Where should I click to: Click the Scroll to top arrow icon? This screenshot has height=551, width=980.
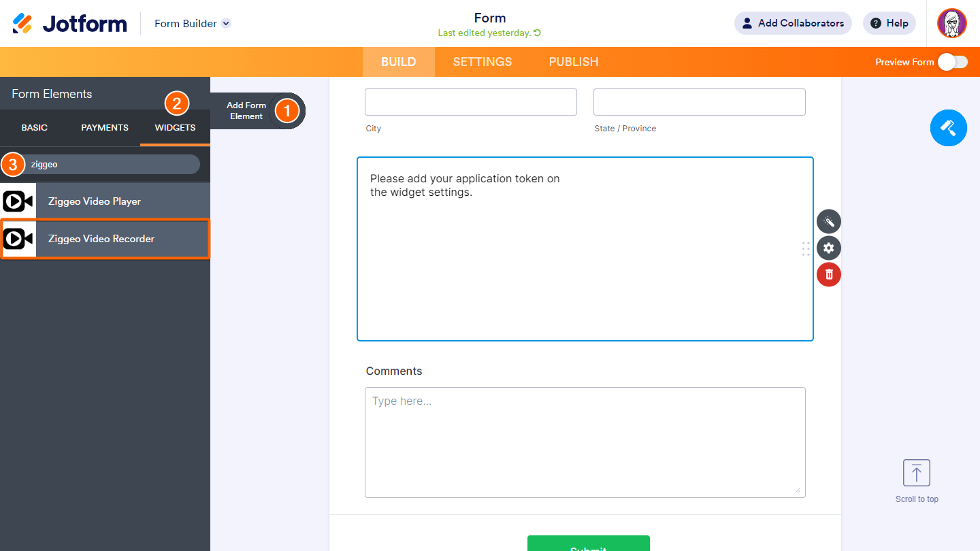pyautogui.click(x=917, y=473)
